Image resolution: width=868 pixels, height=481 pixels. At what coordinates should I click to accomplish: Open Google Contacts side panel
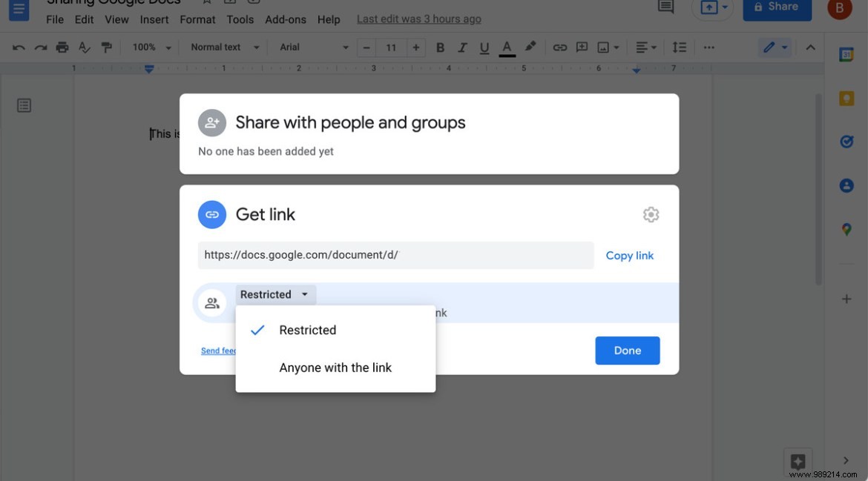click(x=846, y=185)
